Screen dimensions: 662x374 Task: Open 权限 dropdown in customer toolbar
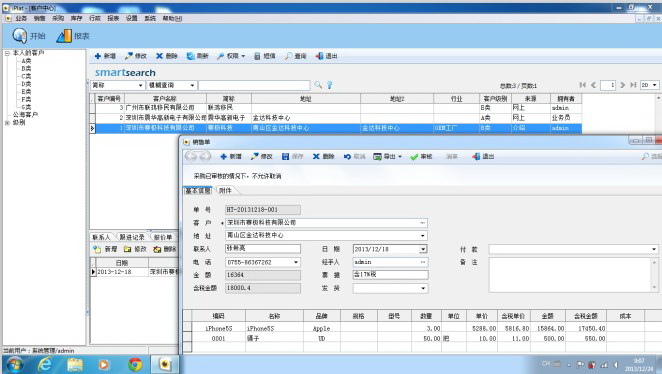click(243, 56)
